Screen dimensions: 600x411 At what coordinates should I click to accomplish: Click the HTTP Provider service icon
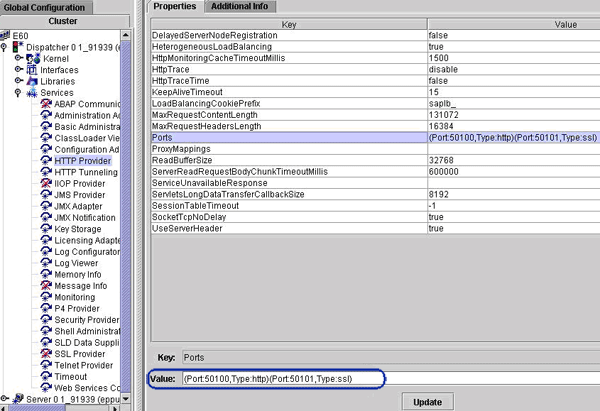46,160
